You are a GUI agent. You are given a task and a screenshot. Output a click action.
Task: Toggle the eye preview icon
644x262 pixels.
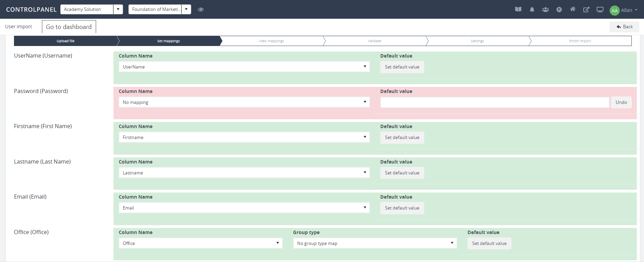(x=201, y=10)
